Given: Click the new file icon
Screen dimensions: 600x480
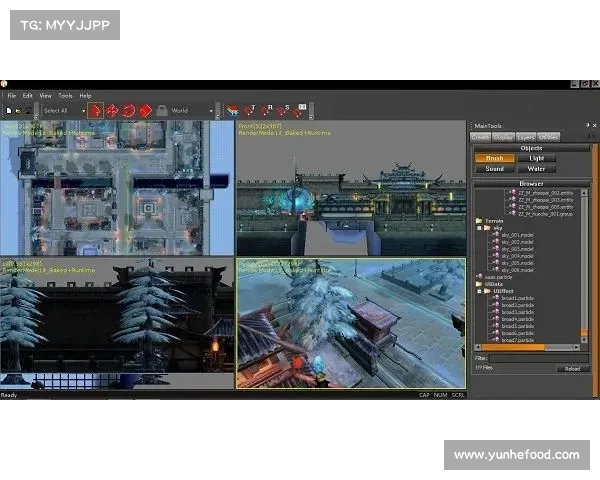Looking at the screenshot, I should click(8, 110).
